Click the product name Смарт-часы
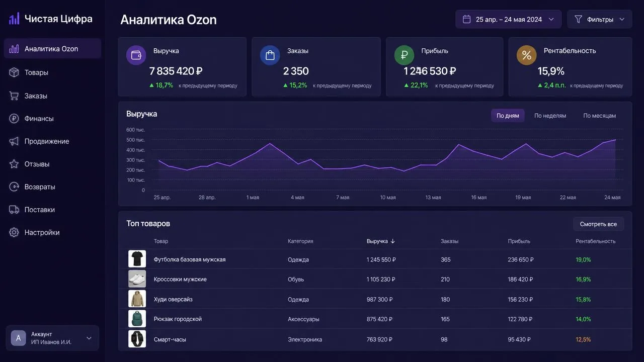 click(x=170, y=339)
